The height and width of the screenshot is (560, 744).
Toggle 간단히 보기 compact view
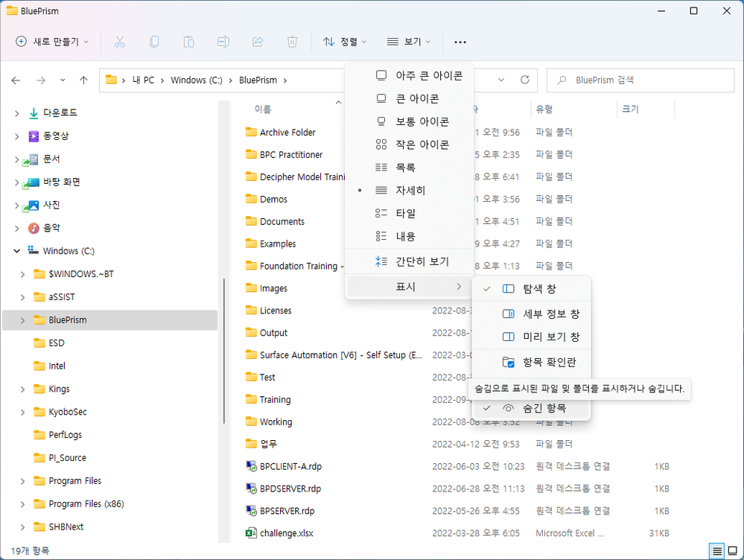point(409,261)
